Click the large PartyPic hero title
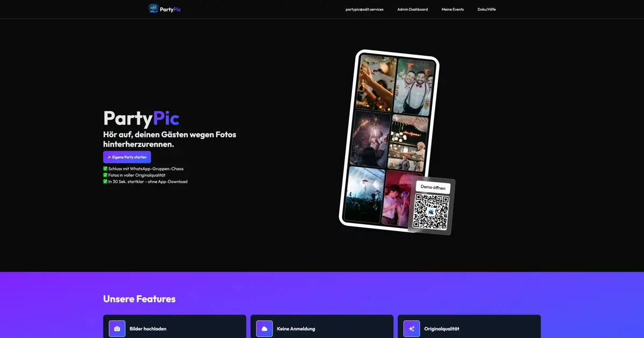The image size is (644, 338). click(141, 118)
